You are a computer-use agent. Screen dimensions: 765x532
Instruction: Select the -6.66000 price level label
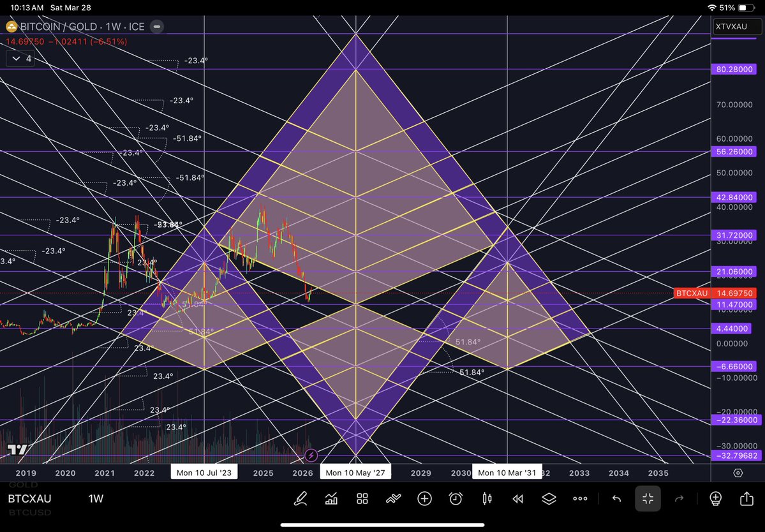click(734, 367)
